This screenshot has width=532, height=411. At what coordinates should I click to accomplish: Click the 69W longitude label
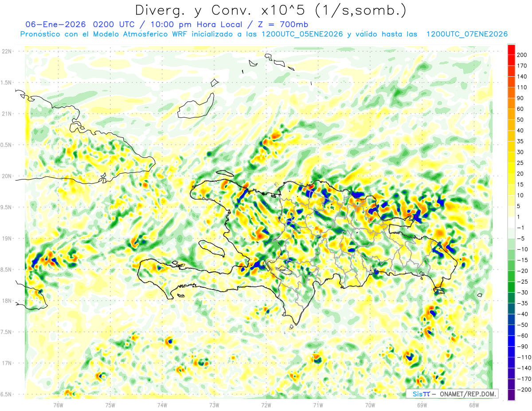pos(422,405)
